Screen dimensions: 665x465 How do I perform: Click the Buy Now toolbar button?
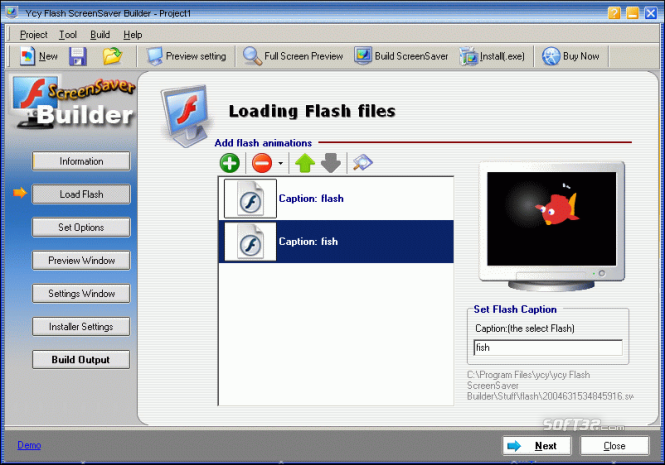pyautogui.click(x=570, y=56)
